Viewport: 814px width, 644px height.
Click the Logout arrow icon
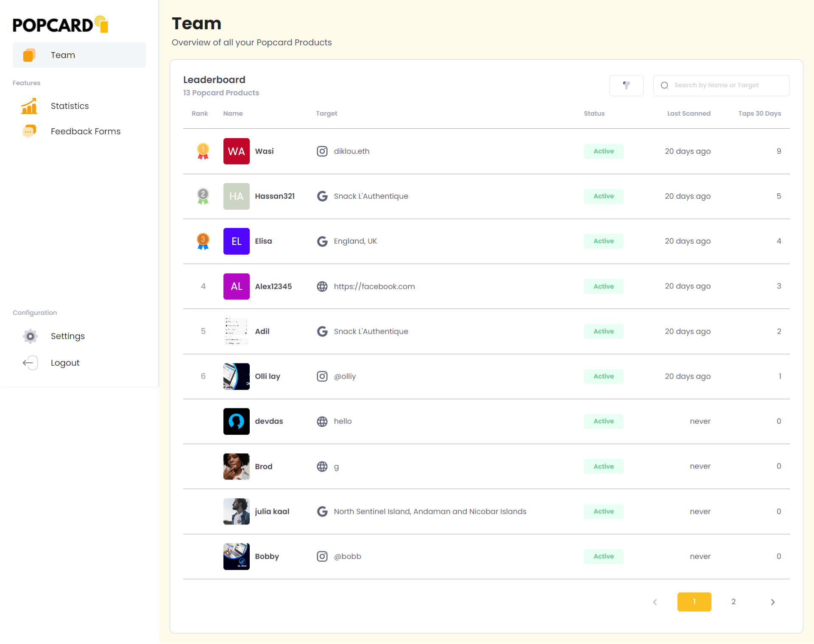(30, 363)
